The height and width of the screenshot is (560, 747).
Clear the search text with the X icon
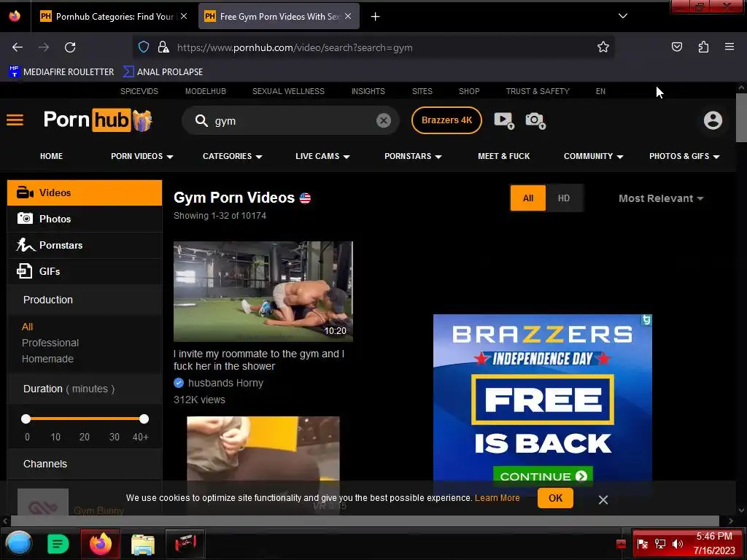pyautogui.click(x=384, y=120)
